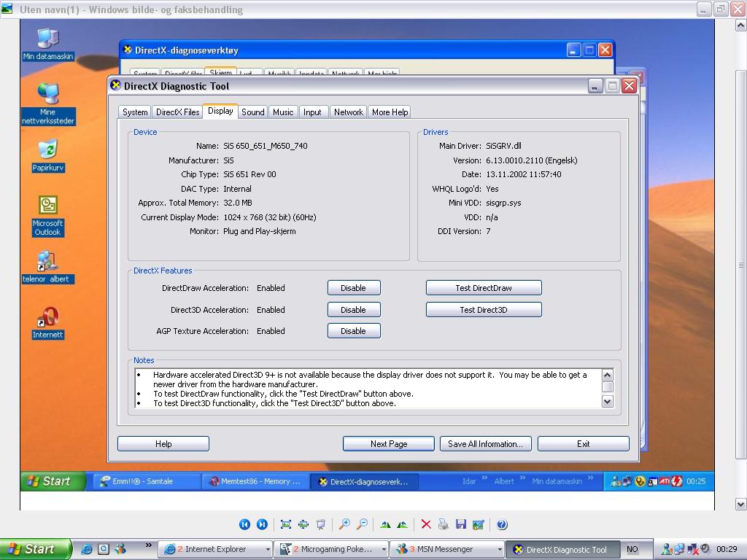Exit the DirectX Diagnostic Tool
747x560 pixels.
(583, 444)
